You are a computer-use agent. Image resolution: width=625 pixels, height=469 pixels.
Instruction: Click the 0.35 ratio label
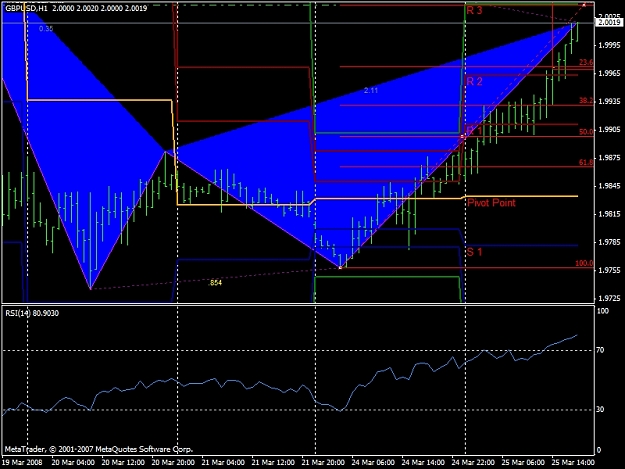pos(46,28)
